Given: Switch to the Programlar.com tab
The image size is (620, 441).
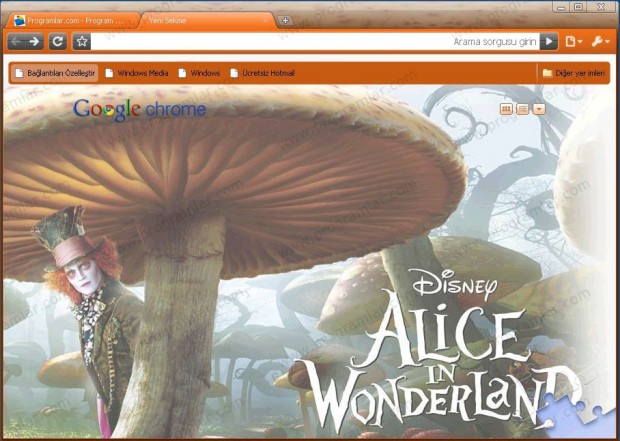Looking at the screenshot, I should pos(71,21).
